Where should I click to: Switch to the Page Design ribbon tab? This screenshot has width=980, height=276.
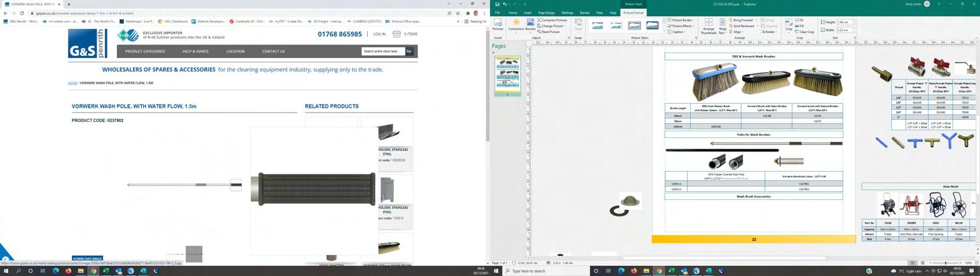[546, 13]
